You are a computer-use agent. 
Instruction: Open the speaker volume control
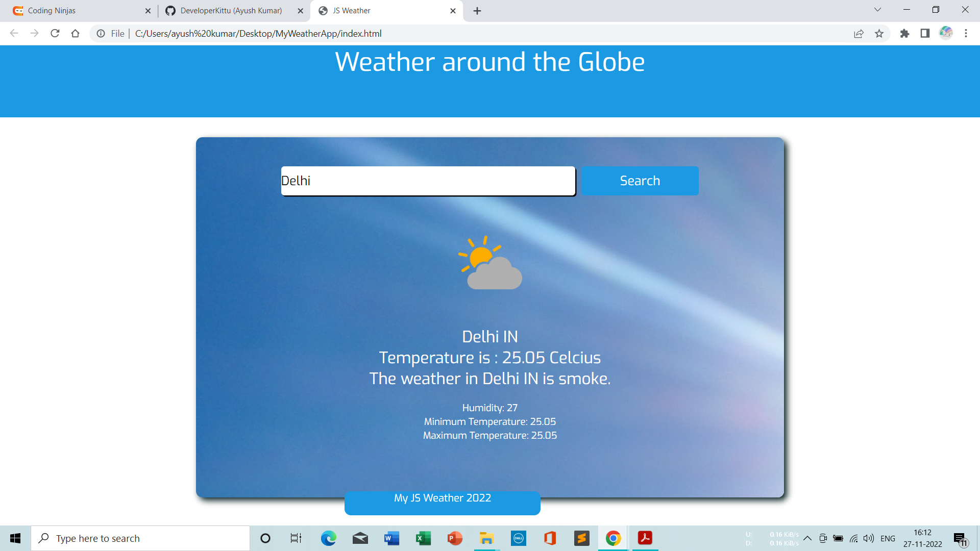869,538
